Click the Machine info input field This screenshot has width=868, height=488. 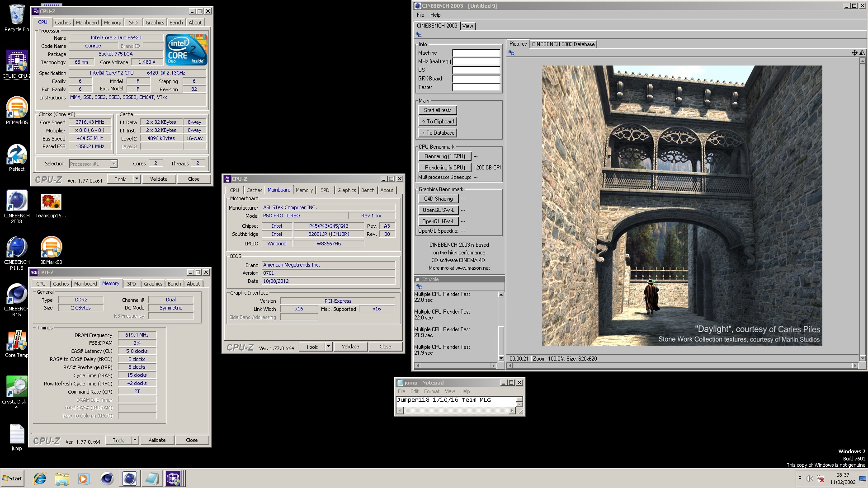point(476,53)
